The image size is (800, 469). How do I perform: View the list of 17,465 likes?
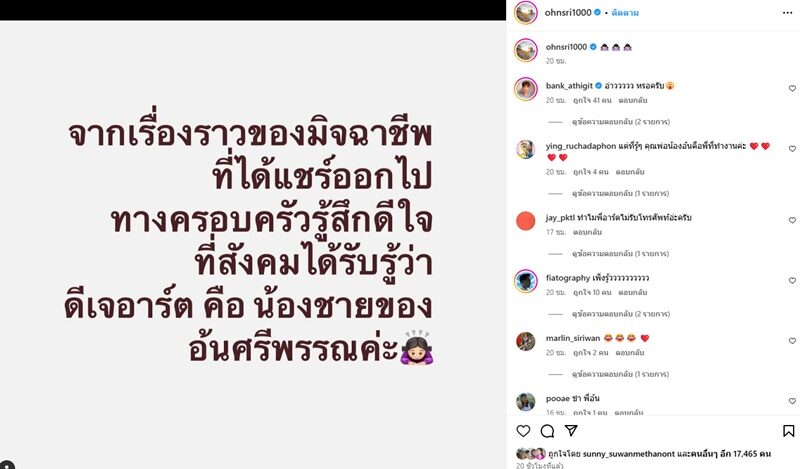coord(752,453)
